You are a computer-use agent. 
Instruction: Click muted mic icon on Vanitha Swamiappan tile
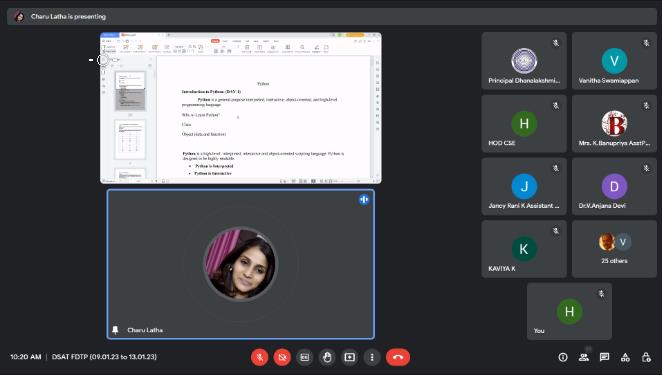[646, 43]
